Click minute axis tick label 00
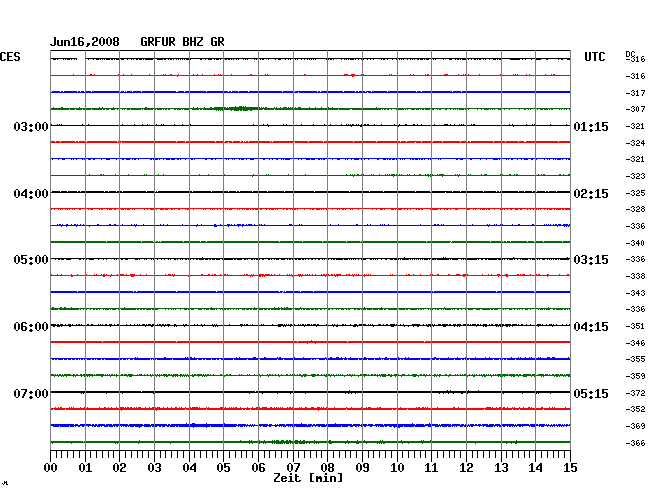 [x=51, y=467]
